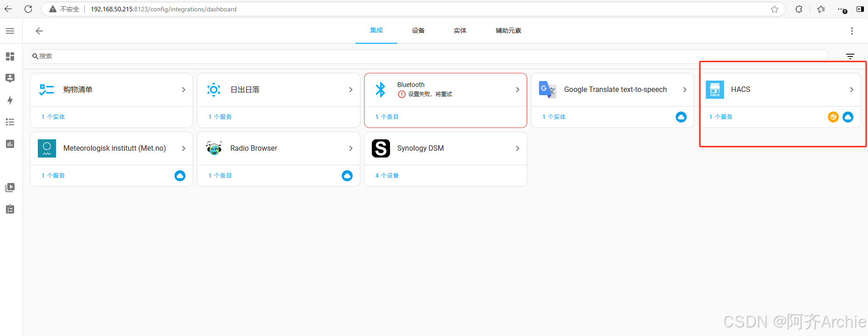Screen dimensions: 868x336
Task: Open the person badge sidebar icon
Action: 10,78
